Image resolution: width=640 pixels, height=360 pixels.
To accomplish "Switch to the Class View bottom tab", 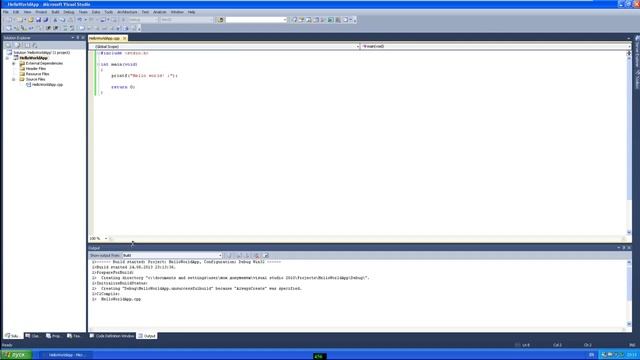I will point(33,336).
